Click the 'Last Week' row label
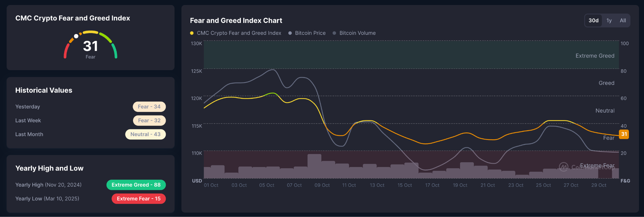The height and width of the screenshot is (217, 644). click(28, 120)
